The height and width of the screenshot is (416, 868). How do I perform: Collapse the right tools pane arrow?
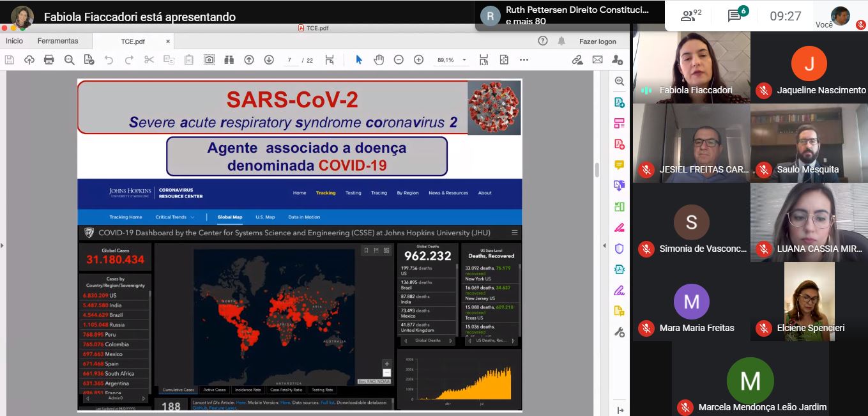click(x=605, y=245)
